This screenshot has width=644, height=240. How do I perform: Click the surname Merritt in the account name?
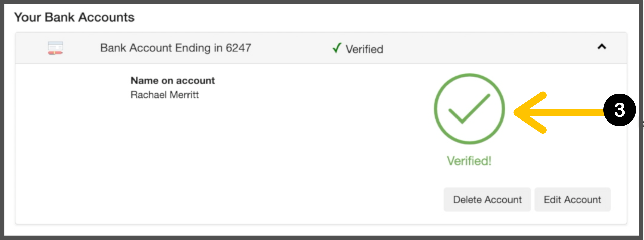(184, 95)
